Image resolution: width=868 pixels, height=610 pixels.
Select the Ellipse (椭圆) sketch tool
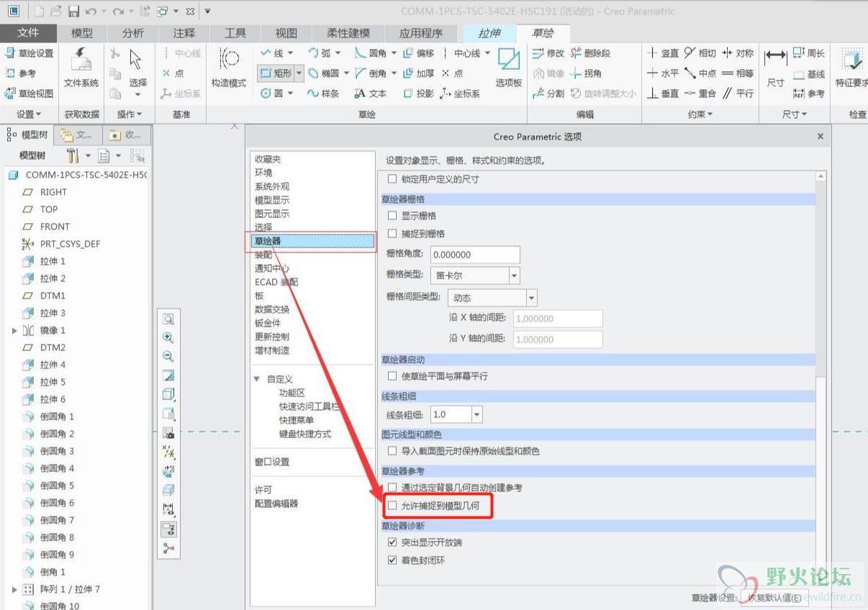click(x=322, y=73)
